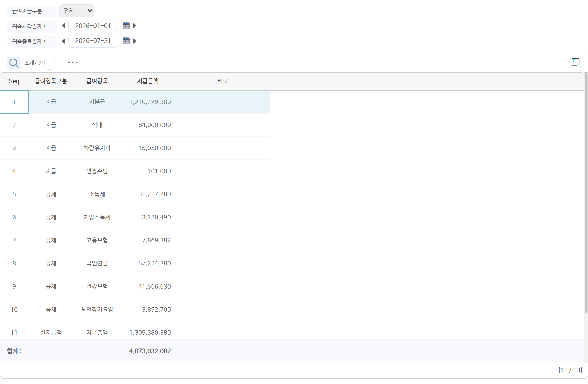The height and width of the screenshot is (384, 588).
Task: Select the 연장수당 cell
Action: coord(97,171)
